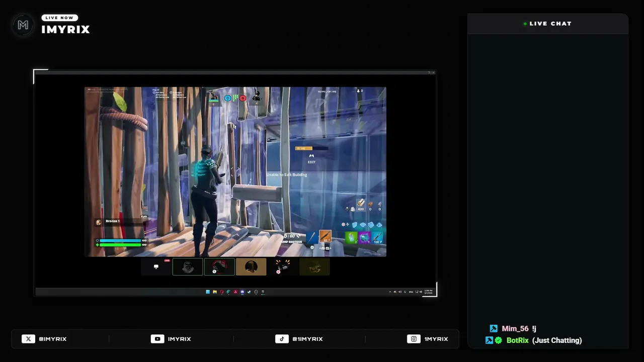Click the left player portrait at top of game
Screen dimensions: 644x362
pyautogui.click(x=214, y=97)
